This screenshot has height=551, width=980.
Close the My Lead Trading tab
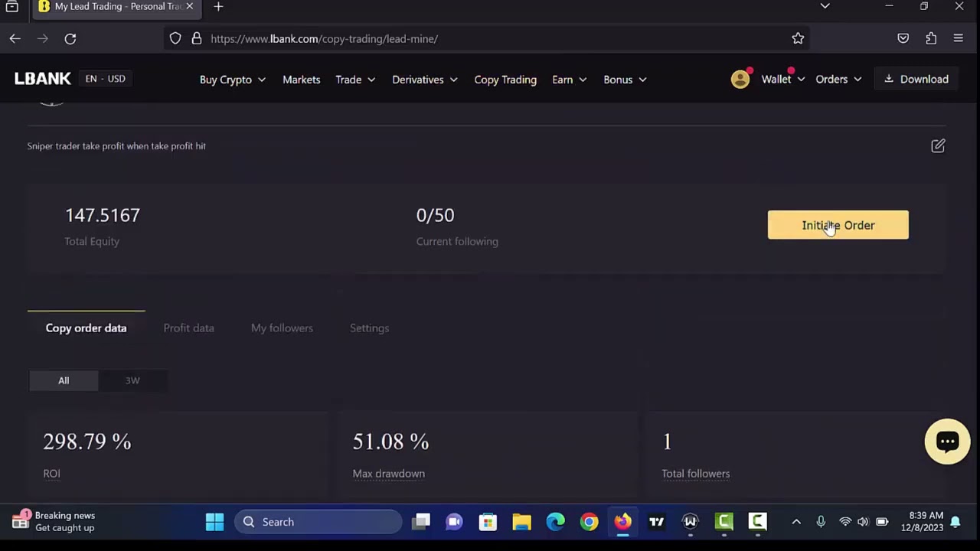[190, 6]
